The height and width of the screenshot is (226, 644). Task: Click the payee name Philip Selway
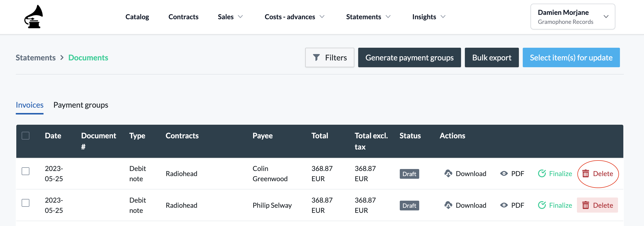tap(272, 205)
